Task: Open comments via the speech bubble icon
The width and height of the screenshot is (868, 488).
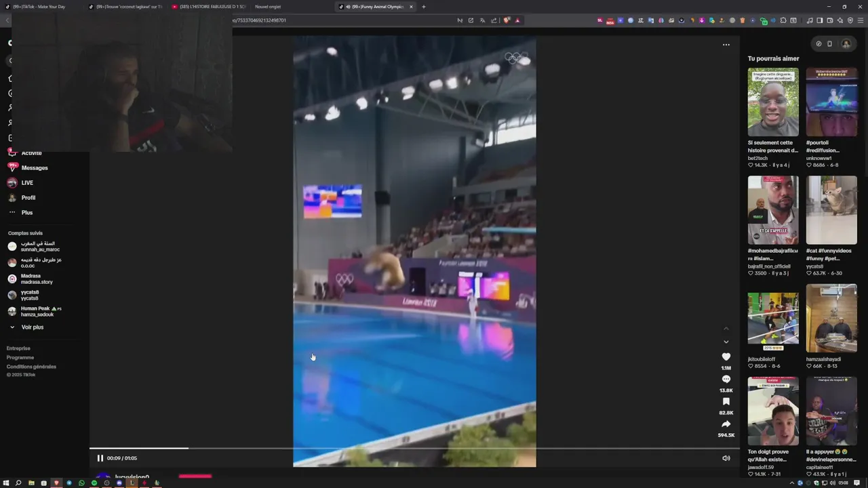Action: tap(726, 380)
